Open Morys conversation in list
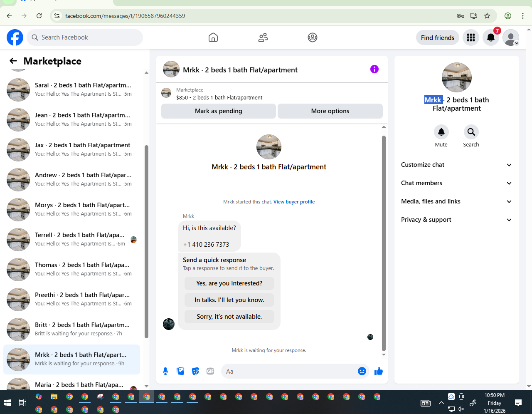Viewport: 532px width, 414px height. point(71,209)
